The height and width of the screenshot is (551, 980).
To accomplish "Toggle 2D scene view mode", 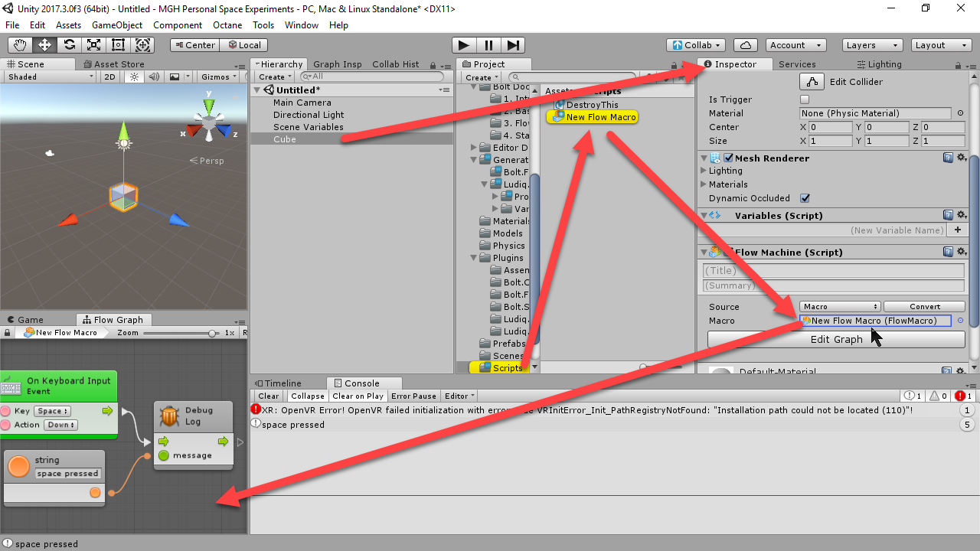I will point(109,77).
